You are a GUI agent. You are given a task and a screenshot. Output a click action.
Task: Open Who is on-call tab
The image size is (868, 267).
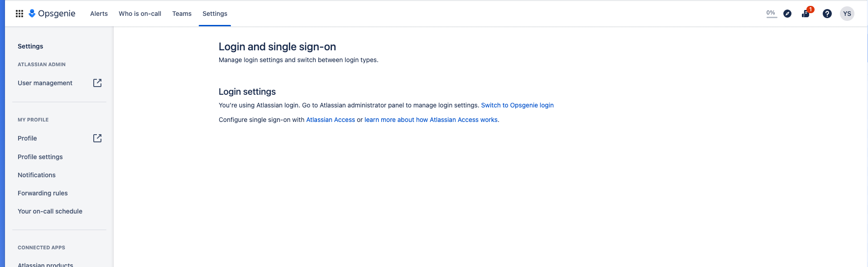(140, 14)
